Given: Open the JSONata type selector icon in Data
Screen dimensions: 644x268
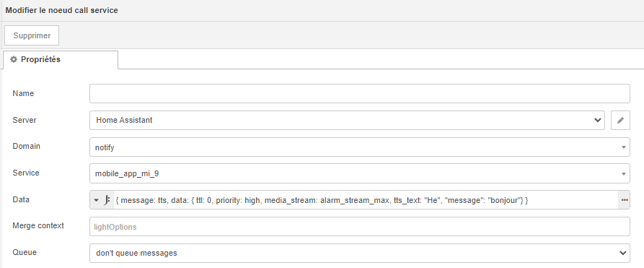Looking at the screenshot, I should tap(102, 200).
